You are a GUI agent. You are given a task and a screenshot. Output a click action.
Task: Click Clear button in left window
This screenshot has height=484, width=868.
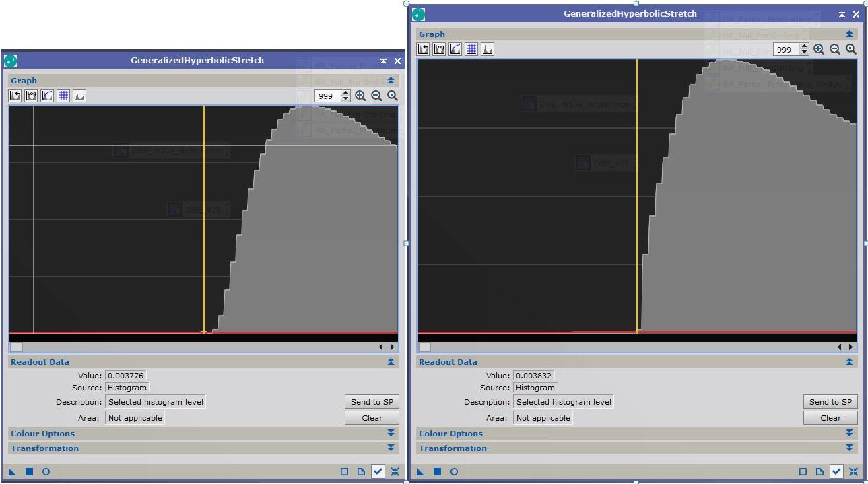click(x=372, y=418)
